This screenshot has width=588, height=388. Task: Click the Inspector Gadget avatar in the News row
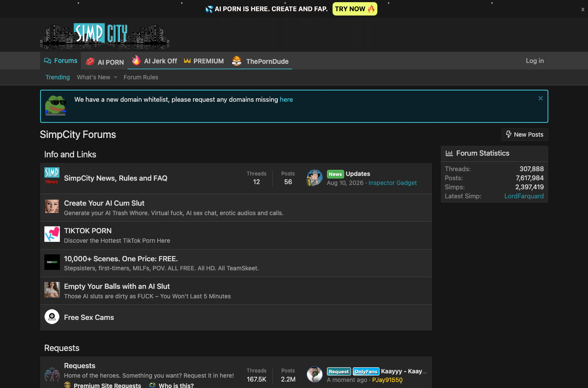(314, 178)
